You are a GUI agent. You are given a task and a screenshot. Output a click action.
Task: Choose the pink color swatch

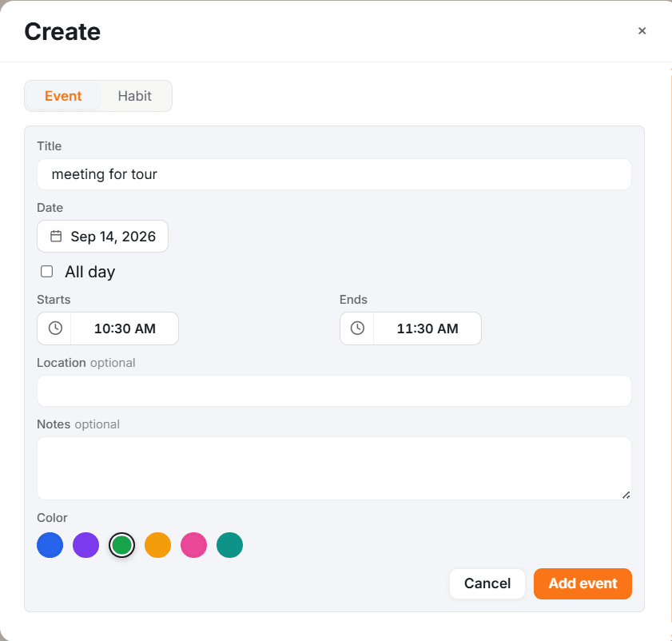coord(193,545)
